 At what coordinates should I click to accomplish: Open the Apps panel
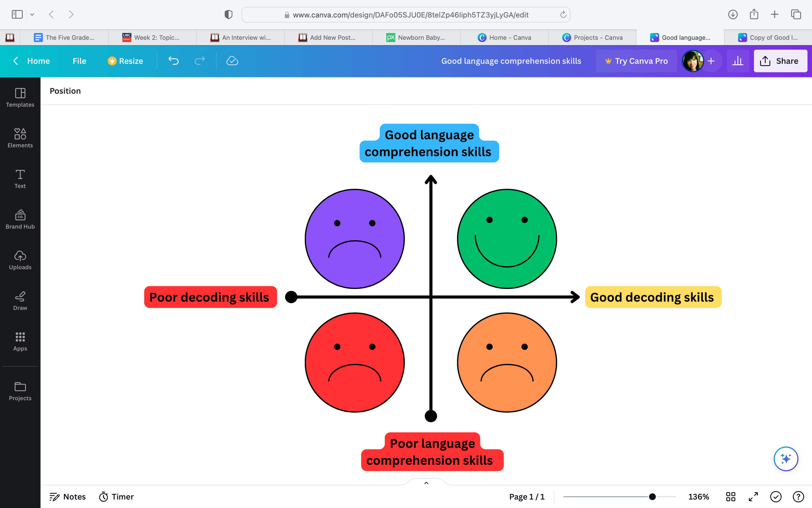(20, 341)
